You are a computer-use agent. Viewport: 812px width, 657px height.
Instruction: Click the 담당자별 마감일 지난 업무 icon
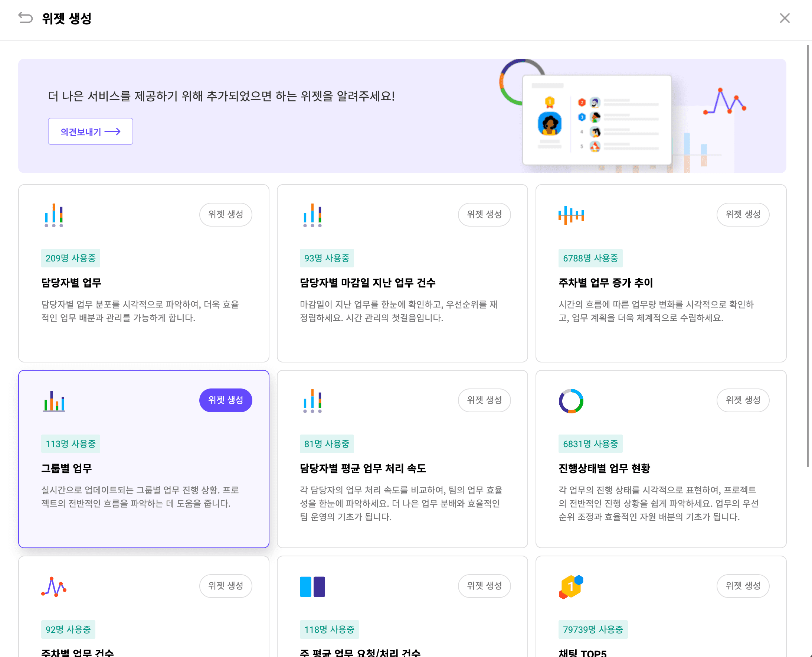pos(312,215)
